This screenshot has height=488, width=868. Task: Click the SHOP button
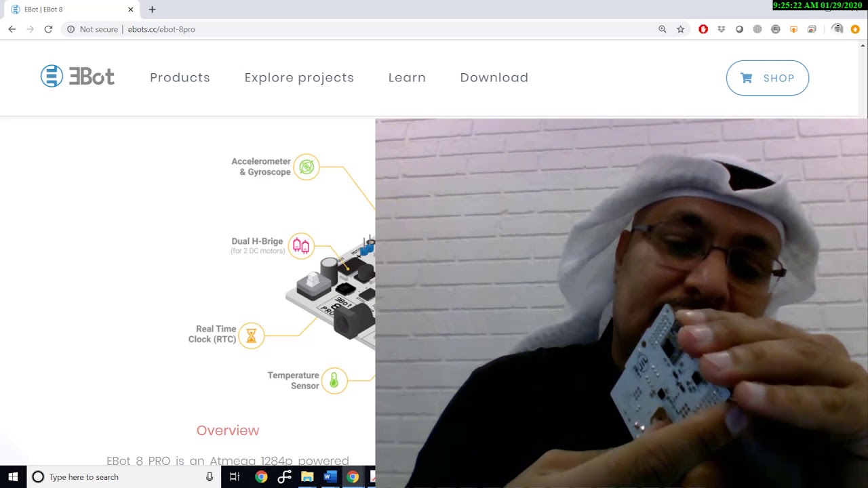coord(767,78)
